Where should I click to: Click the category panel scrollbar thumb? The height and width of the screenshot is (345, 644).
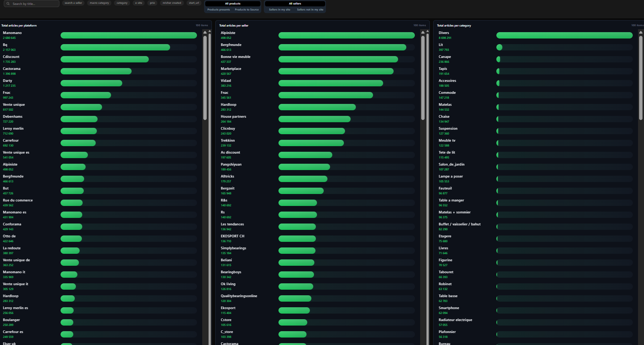point(641,78)
